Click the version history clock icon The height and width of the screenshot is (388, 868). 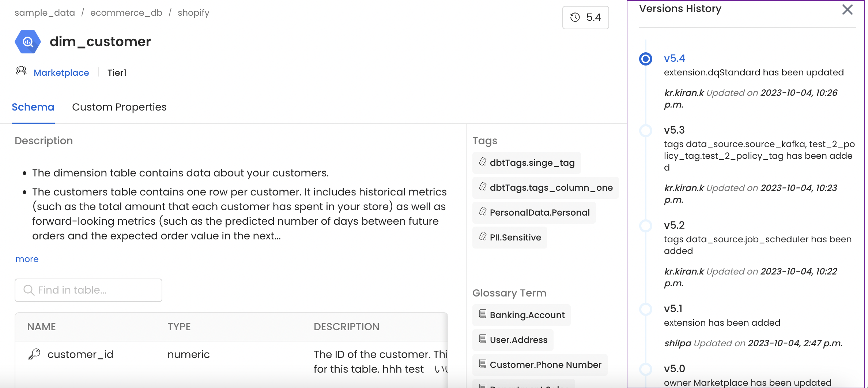pos(575,17)
